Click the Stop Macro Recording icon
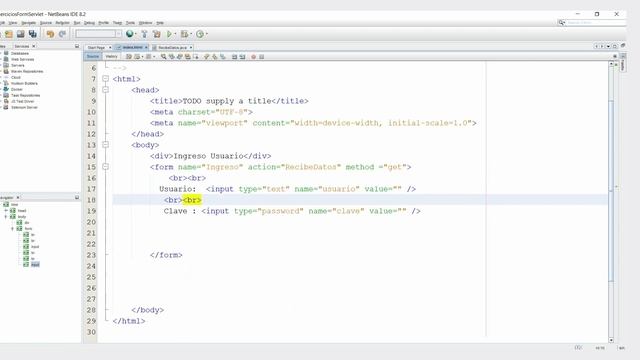 pyautogui.click(x=262, y=57)
